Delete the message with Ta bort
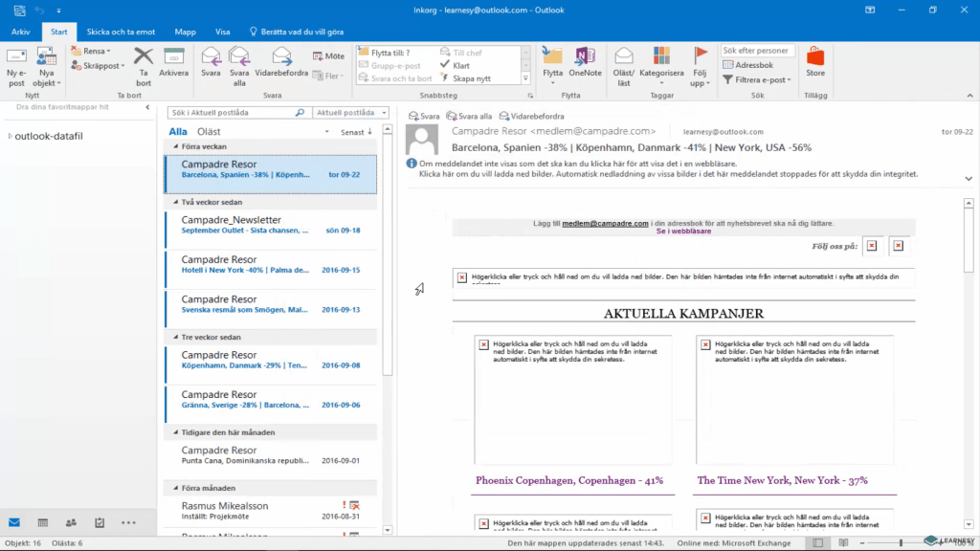This screenshot has height=551, width=980. pos(144,67)
